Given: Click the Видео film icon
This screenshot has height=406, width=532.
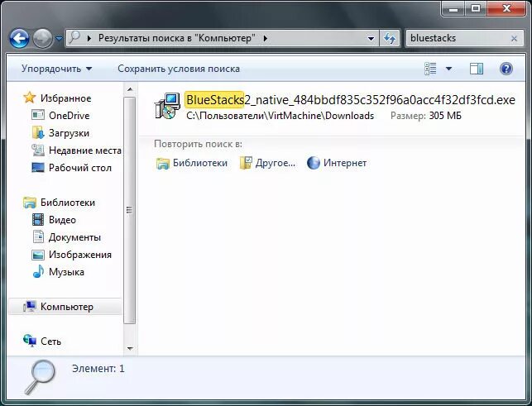Looking at the screenshot, I should coord(38,220).
